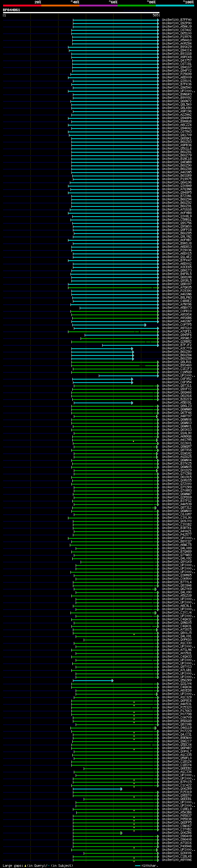Select the UniRef100_B3TK25 entry
The height and width of the screenshot is (868, 197).
[x=176, y=464]
